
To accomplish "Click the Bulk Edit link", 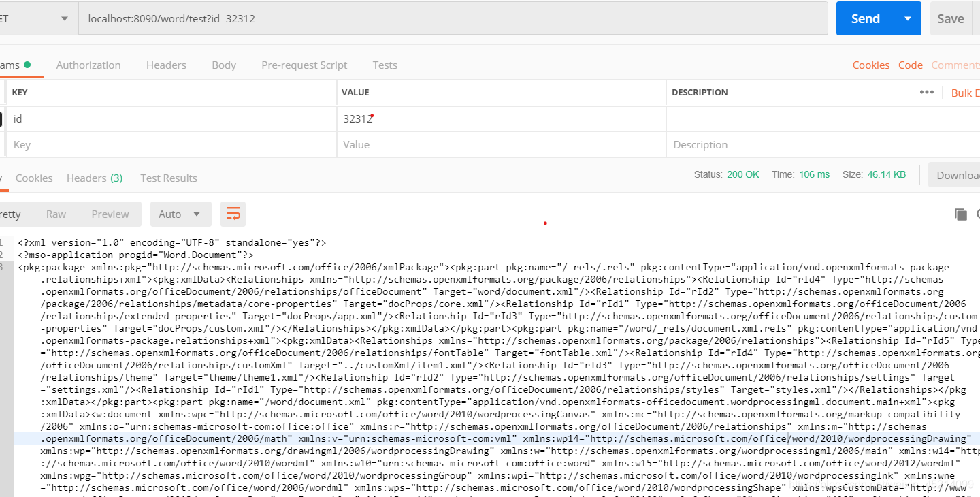I will [x=965, y=93].
